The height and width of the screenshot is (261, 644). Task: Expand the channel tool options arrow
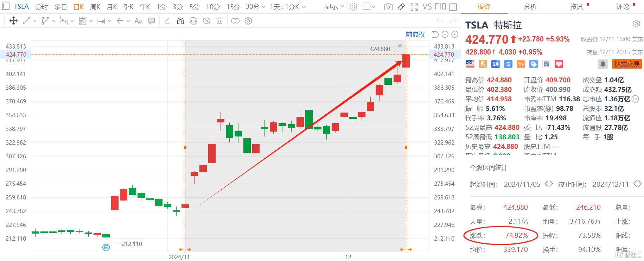pyautogui.click(x=53, y=21)
